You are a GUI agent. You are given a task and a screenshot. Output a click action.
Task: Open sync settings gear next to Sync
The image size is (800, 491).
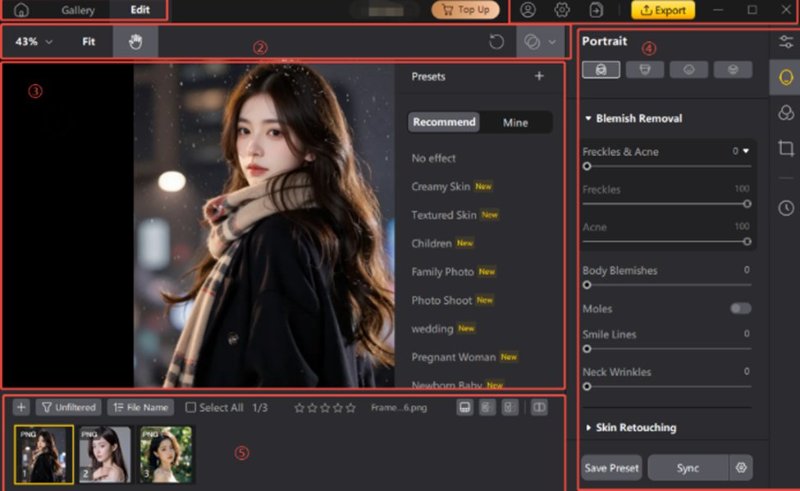(x=741, y=468)
